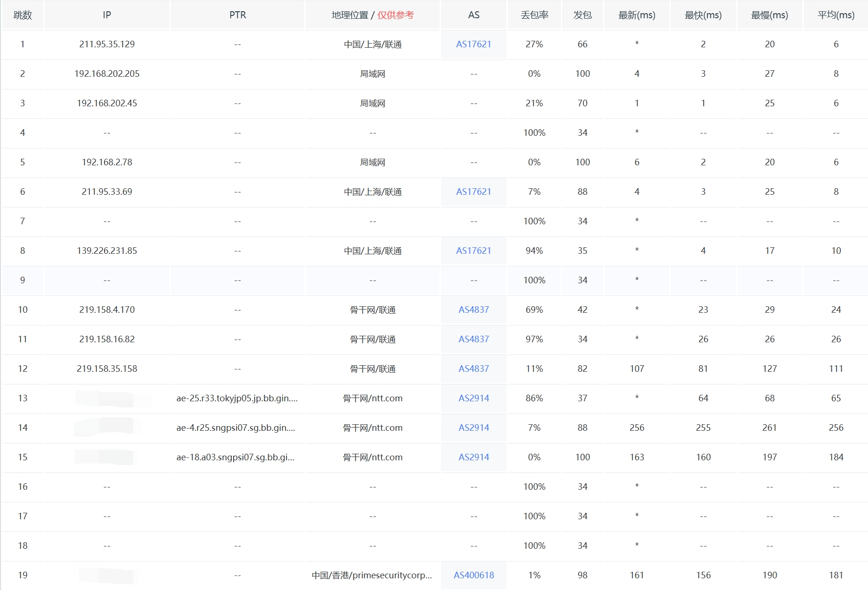Click the 最新(ms) column header
868x590 pixels.
[637, 15]
